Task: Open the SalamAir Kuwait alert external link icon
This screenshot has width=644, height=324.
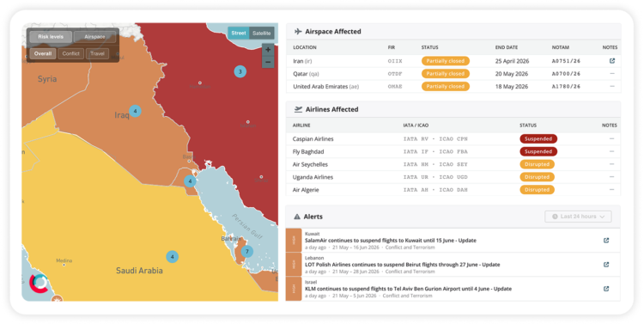Action: [x=606, y=241]
